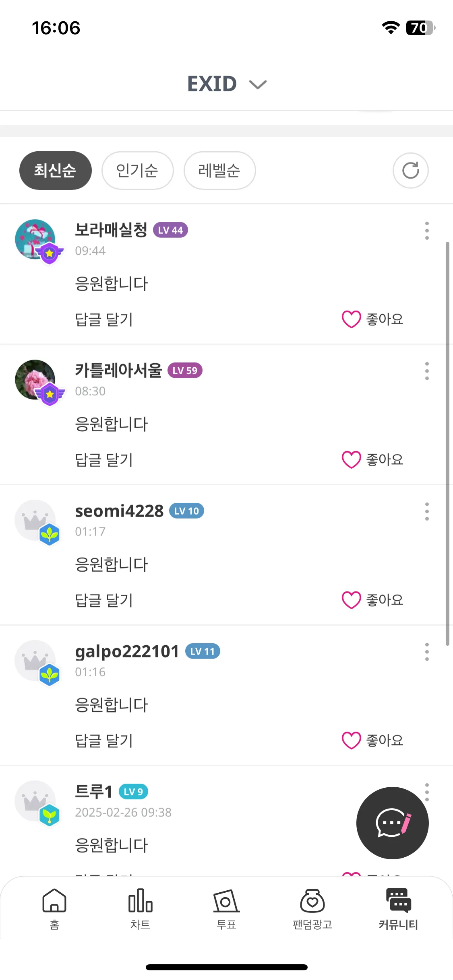
Task: Sort comments by 레벨순
Action: click(219, 171)
